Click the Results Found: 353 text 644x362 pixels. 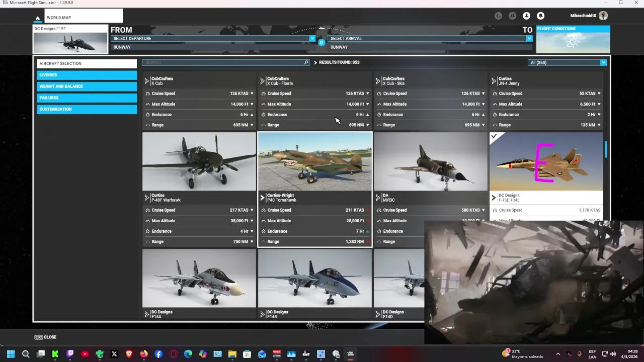(339, 62)
